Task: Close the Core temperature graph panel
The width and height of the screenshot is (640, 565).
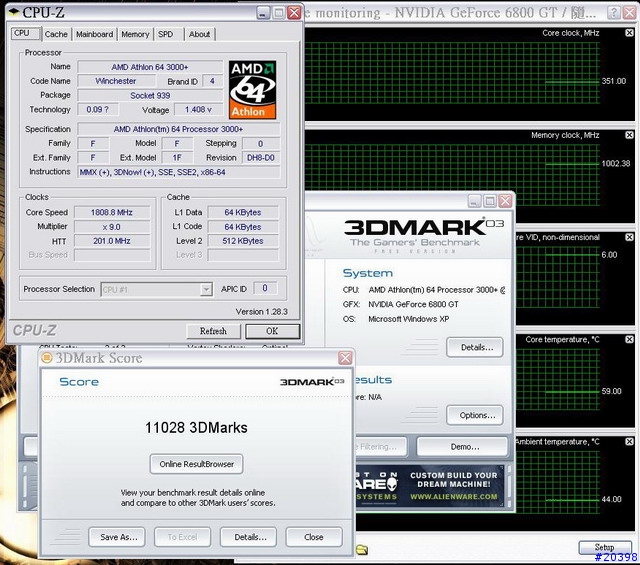Action: 629,339
